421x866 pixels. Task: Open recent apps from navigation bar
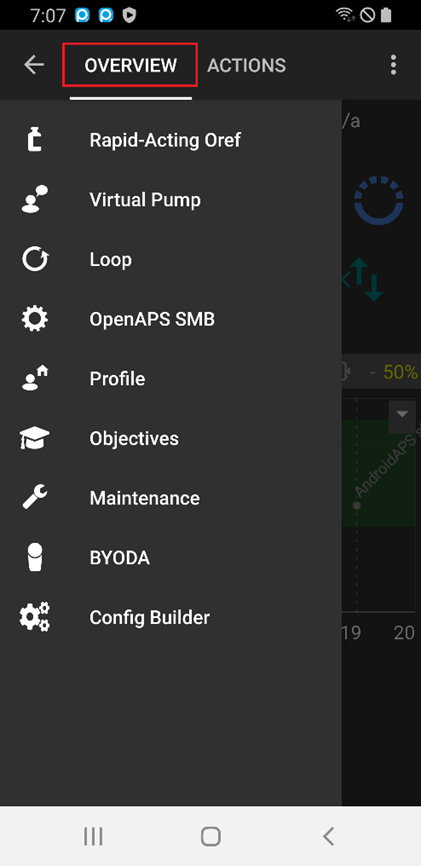point(93,836)
